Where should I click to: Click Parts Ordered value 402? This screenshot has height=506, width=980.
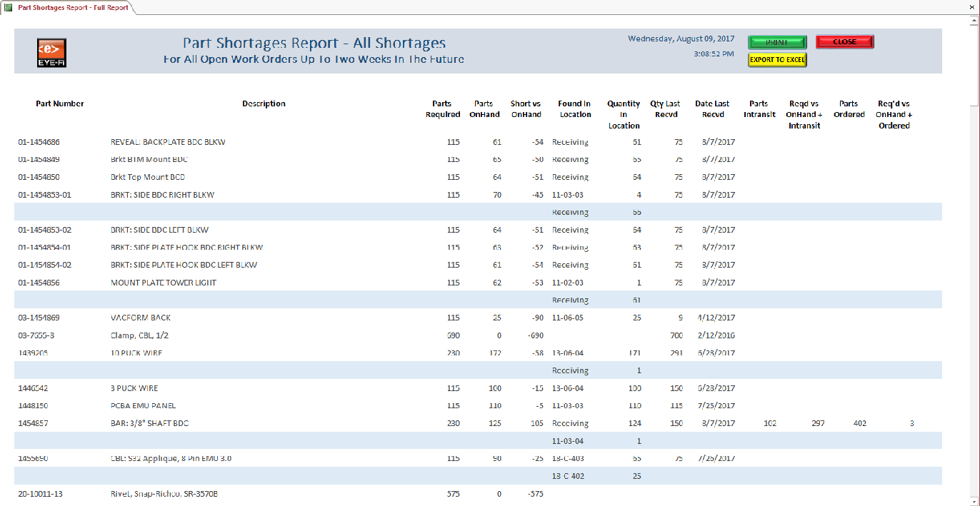(x=859, y=424)
